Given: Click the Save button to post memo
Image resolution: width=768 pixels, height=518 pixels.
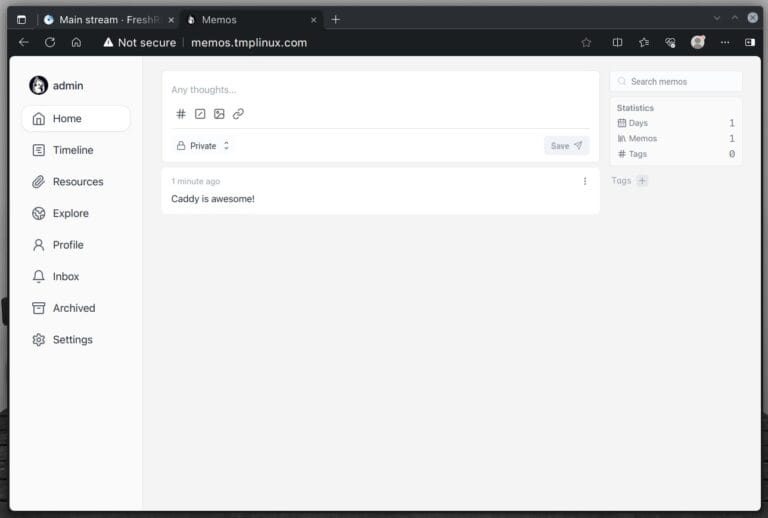Looking at the screenshot, I should tap(566, 146).
